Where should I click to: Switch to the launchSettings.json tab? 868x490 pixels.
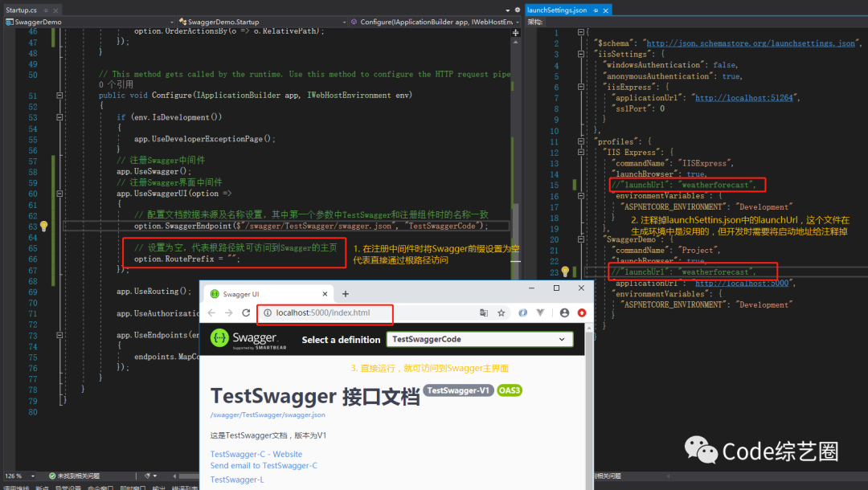557,10
